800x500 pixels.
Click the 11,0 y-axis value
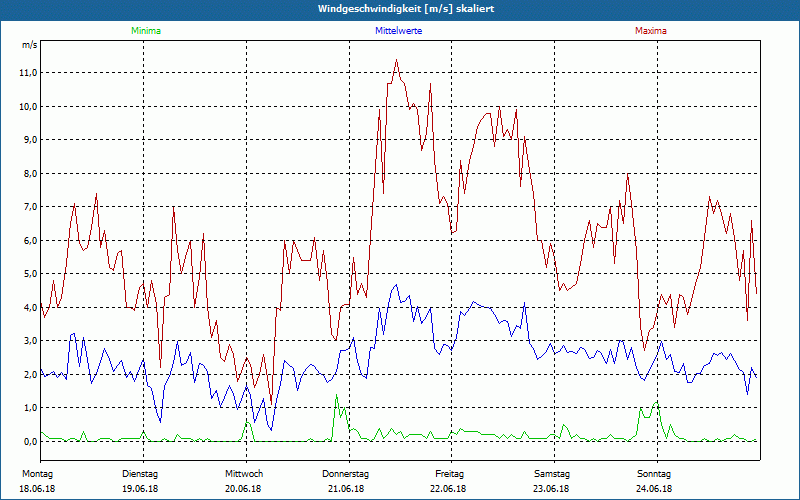tap(29, 73)
